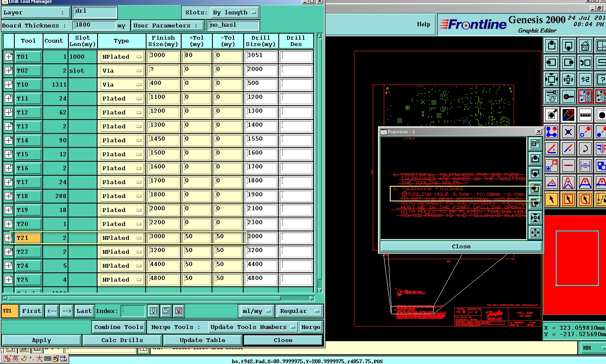Click the ruler measure tool icon
The height and width of the screenshot is (364, 606).
point(585,114)
